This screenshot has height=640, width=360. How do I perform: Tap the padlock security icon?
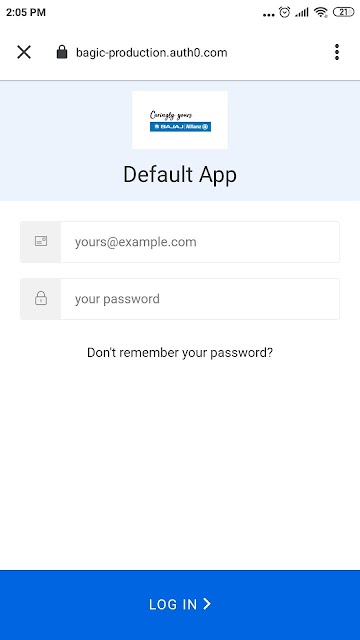click(62, 52)
